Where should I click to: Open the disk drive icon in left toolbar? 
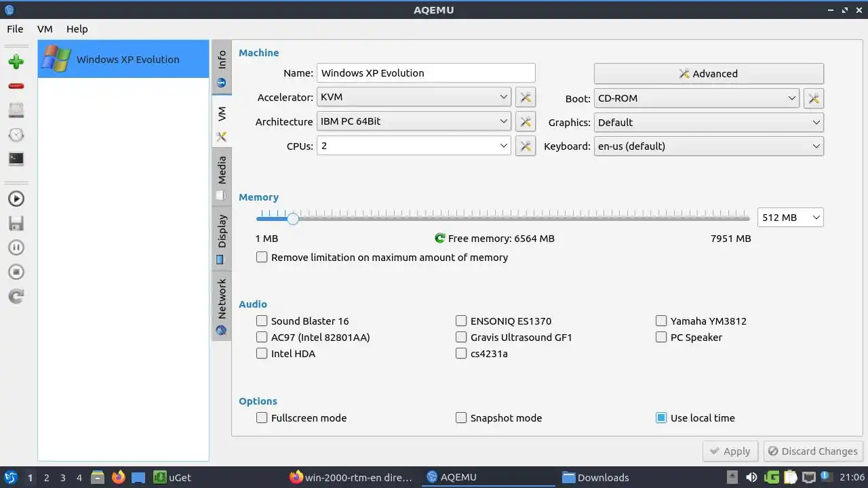point(16,110)
